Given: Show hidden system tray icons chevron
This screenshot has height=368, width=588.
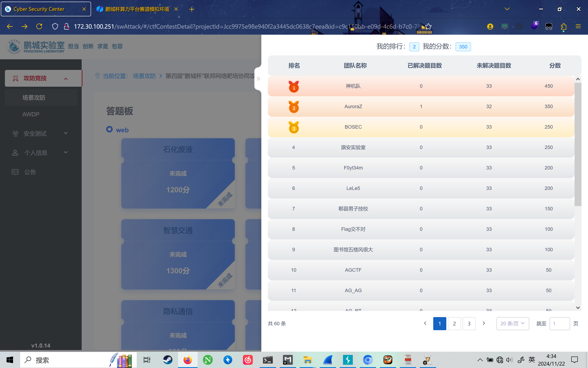Looking at the screenshot, I should 480,360.
